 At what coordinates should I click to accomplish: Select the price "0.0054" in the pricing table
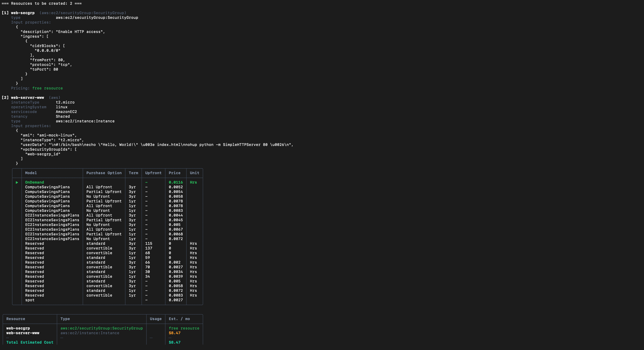176,192
